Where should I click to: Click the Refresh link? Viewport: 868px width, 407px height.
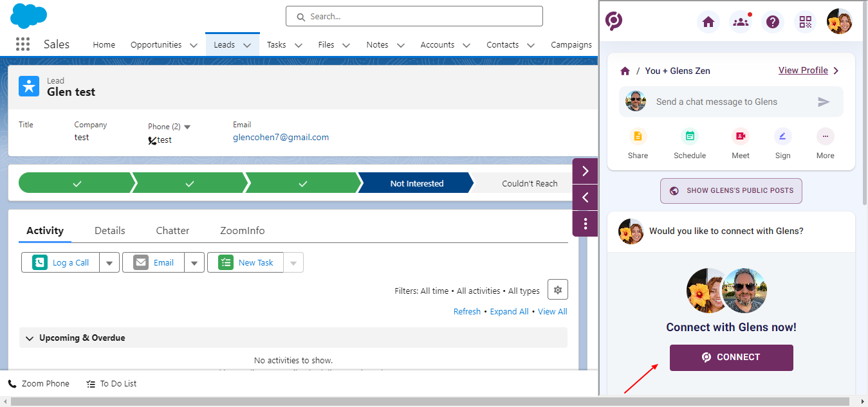click(467, 312)
